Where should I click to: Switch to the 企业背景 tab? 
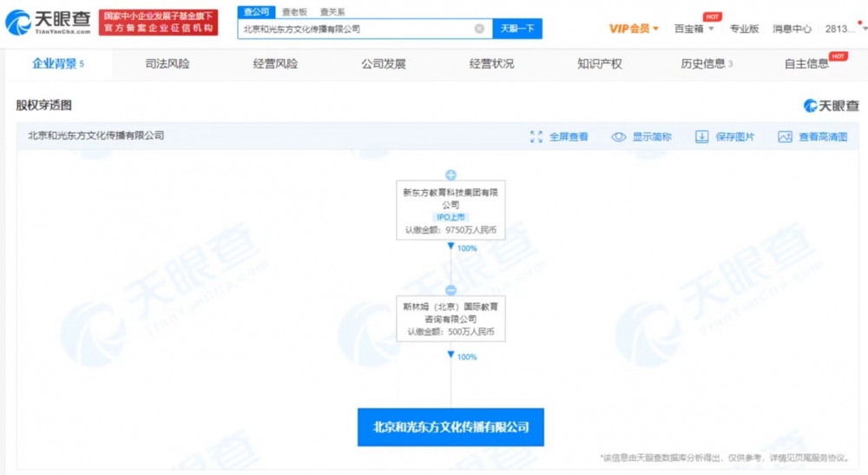pos(58,63)
